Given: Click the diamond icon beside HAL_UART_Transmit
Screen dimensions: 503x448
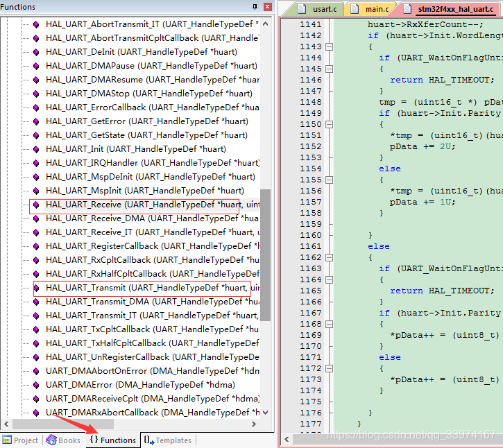Looking at the screenshot, I should click(36, 288).
